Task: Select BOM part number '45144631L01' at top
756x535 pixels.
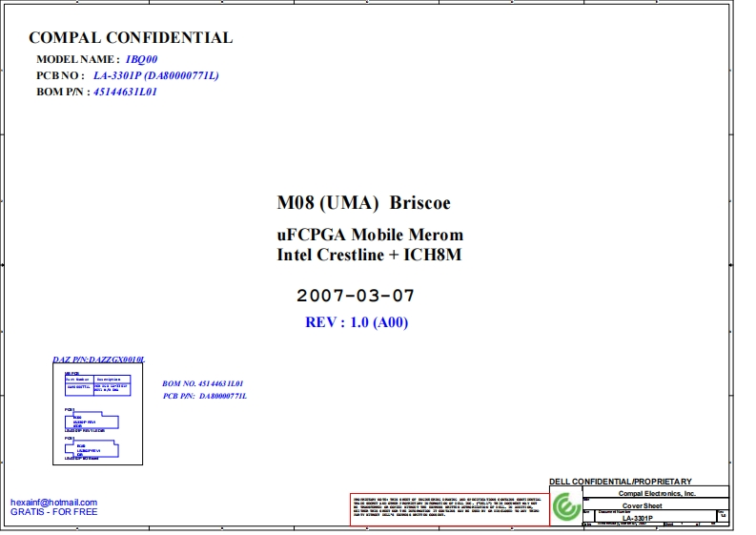Action: (125, 92)
